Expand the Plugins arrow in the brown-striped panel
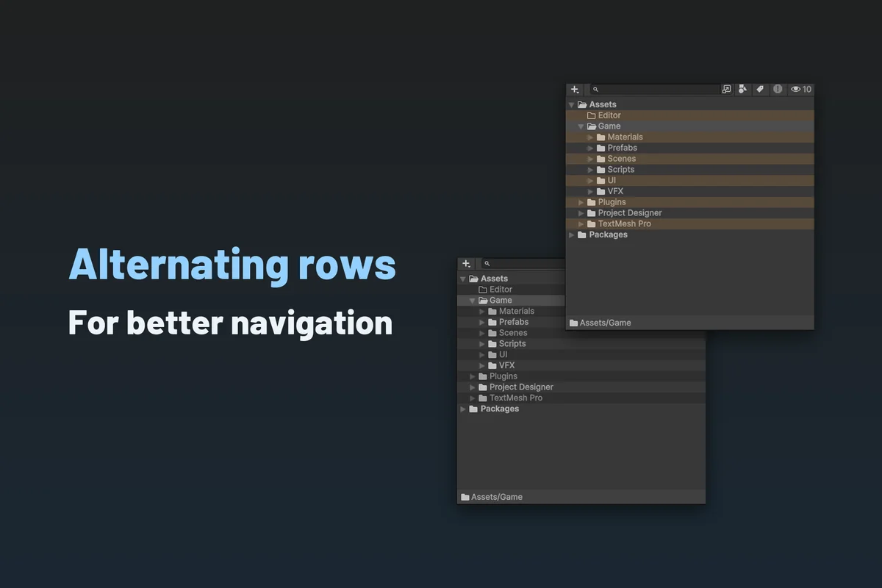The image size is (882, 588). pyautogui.click(x=581, y=202)
